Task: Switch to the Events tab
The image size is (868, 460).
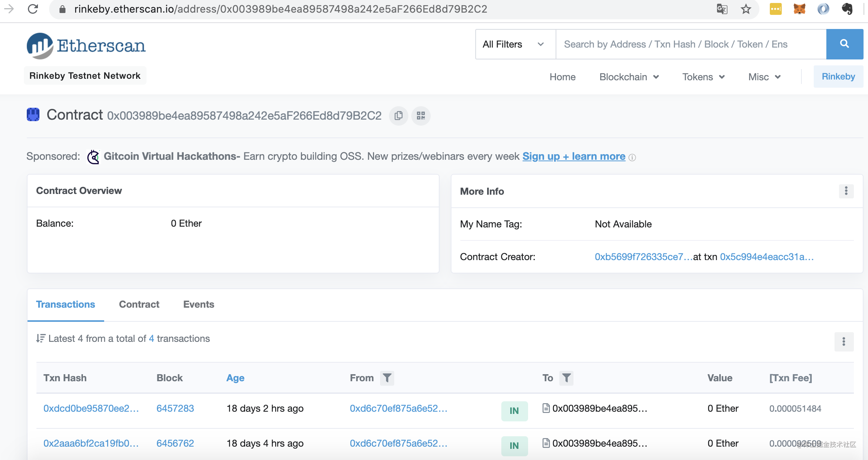Action: 199,304
